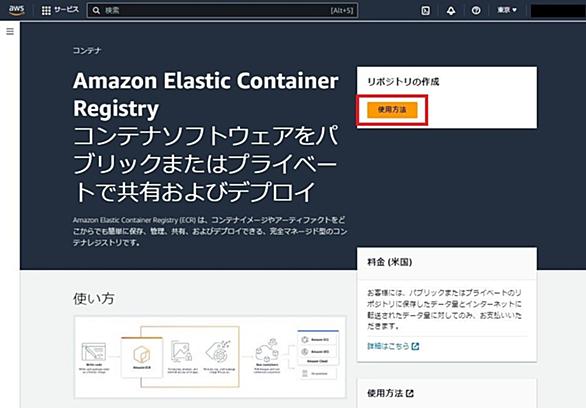
Task: Open the サービス menu
Action: coord(67,10)
